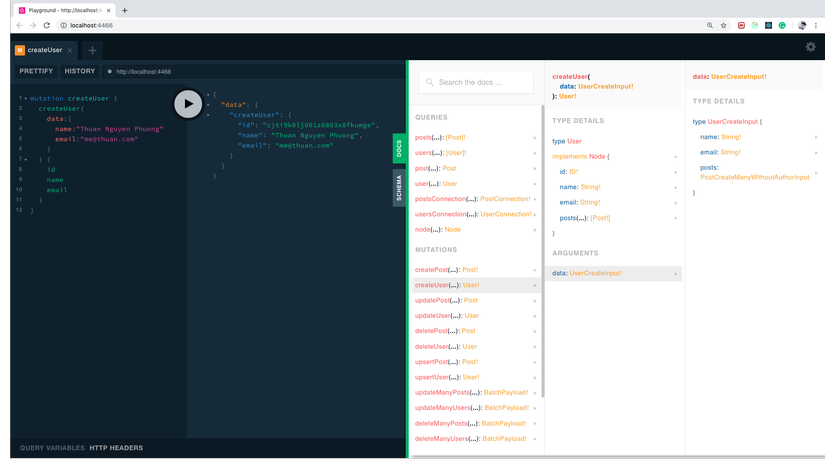The width and height of the screenshot is (825, 470).
Task: Open the QUERY VARIABLES pane
Action: (x=52, y=448)
